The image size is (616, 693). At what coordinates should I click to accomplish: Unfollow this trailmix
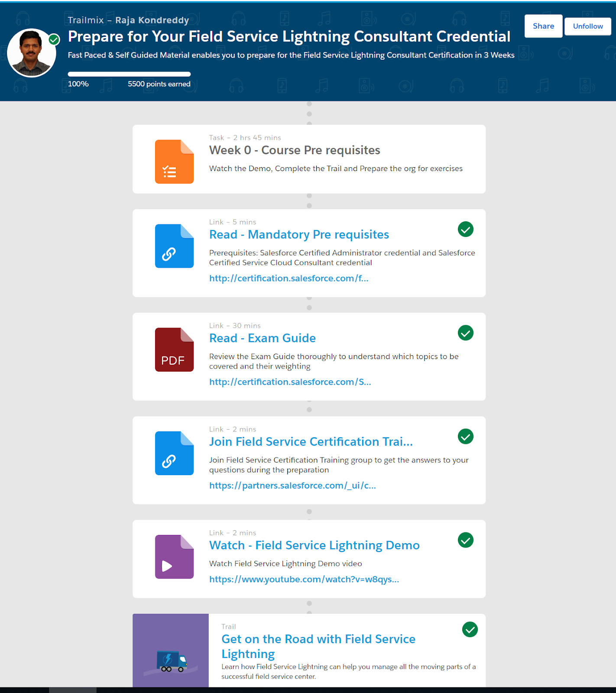(x=588, y=26)
